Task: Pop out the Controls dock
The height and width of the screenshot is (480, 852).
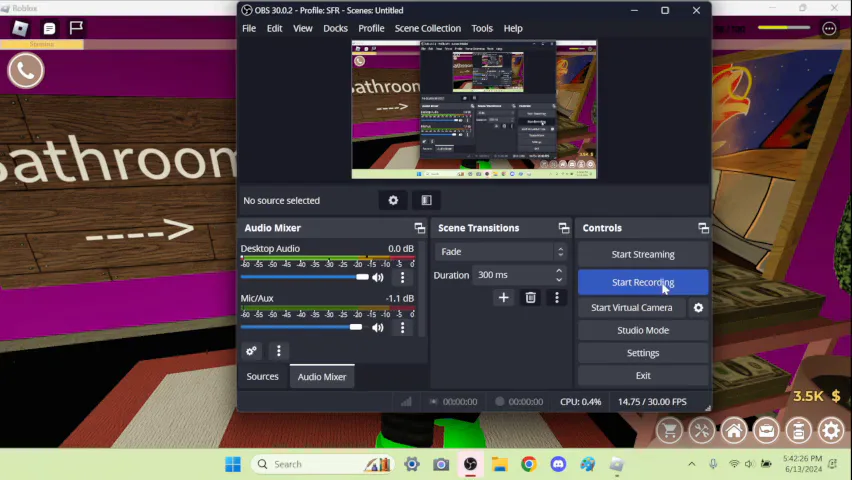Action: tap(703, 228)
